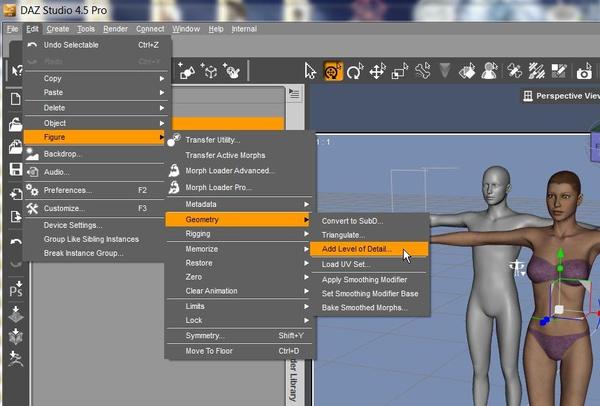Activate the highlighted Active Pose tool
The image size is (600, 406).
click(x=333, y=71)
